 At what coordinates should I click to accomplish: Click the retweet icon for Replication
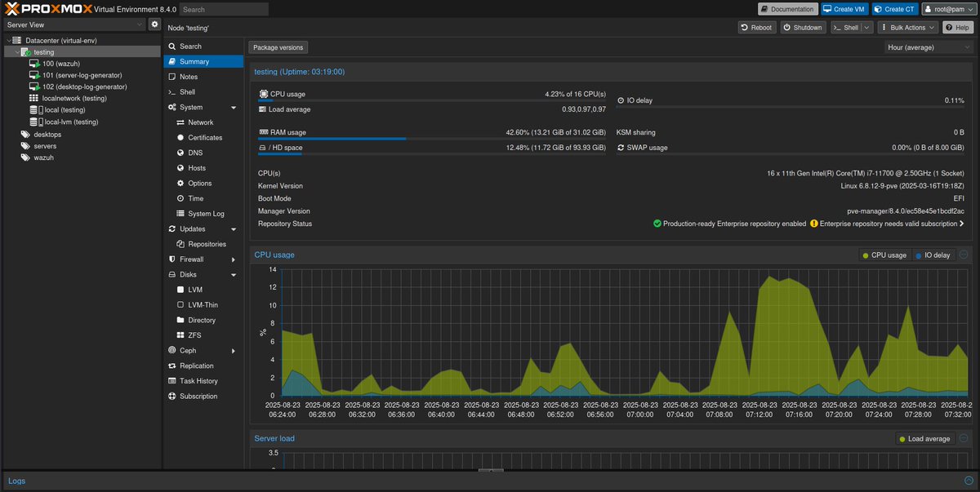point(172,366)
